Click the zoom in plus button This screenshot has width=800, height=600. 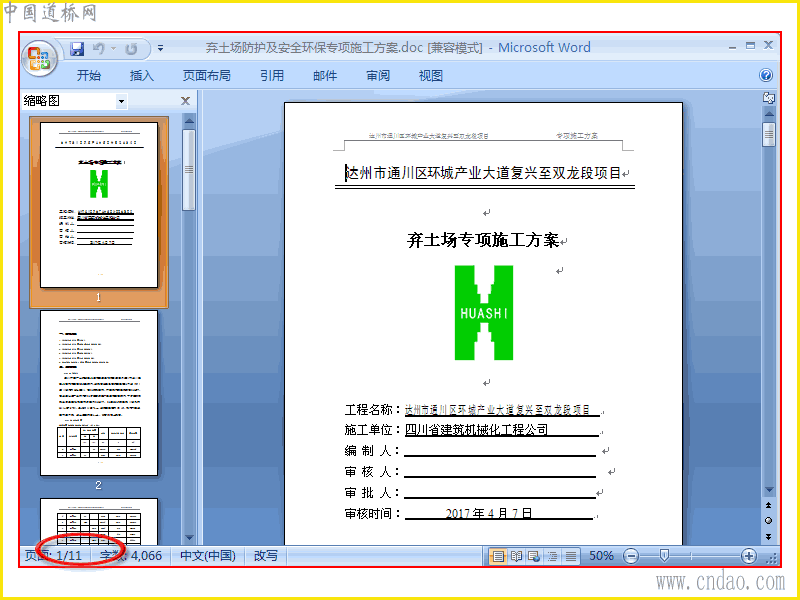coord(748,556)
